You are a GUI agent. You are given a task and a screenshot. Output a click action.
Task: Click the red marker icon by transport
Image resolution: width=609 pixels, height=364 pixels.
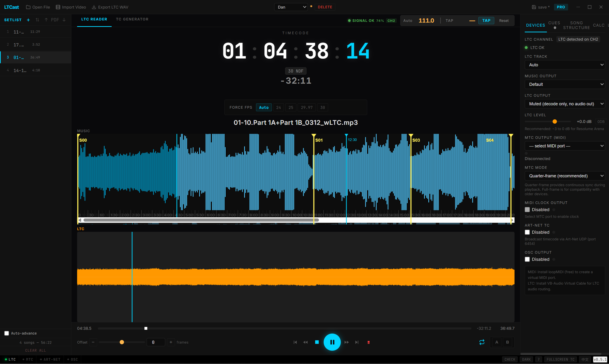(368, 342)
